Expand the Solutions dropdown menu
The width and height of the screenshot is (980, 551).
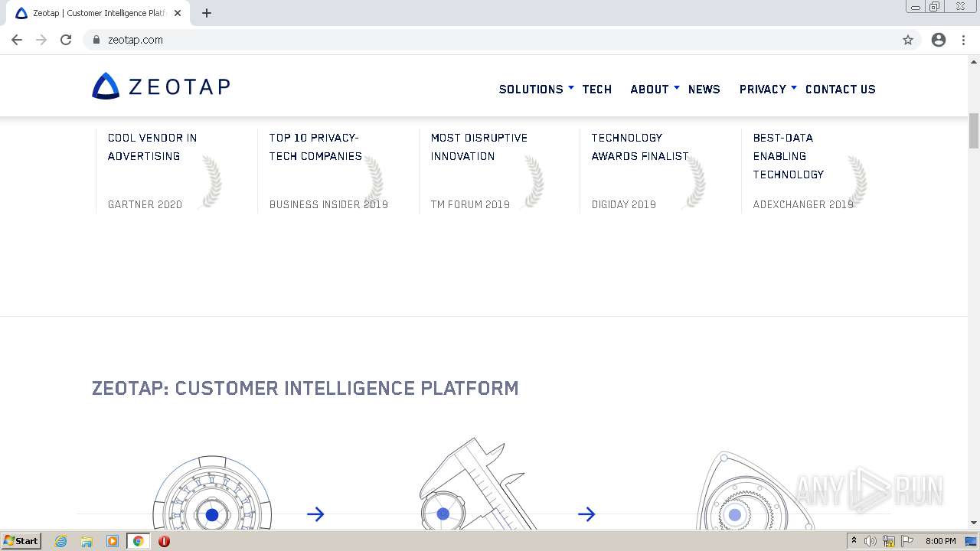pyautogui.click(x=536, y=90)
